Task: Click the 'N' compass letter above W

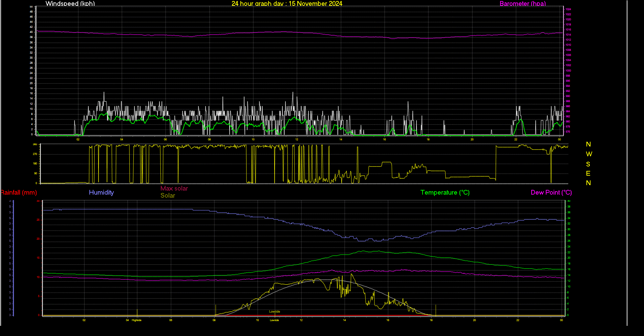Action: [588, 144]
